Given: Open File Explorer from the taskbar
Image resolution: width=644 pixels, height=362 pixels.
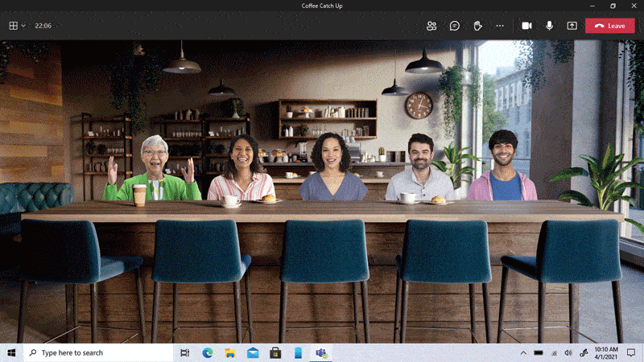Looking at the screenshot, I should tap(230, 353).
